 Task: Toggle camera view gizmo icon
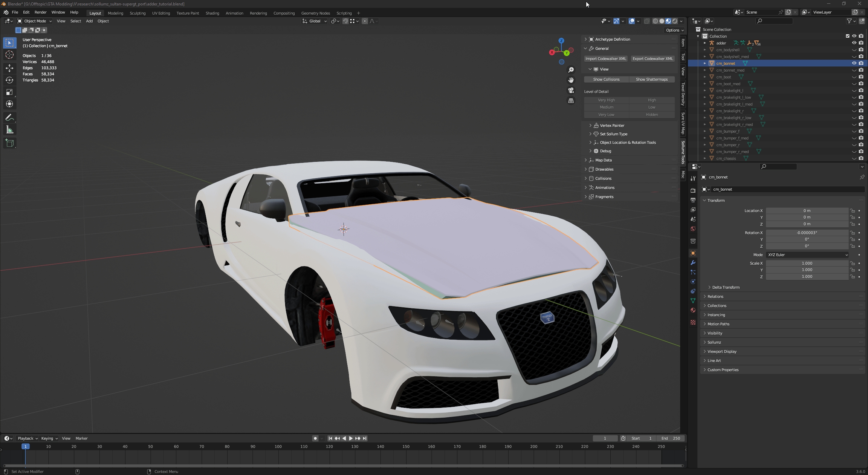[x=571, y=90]
